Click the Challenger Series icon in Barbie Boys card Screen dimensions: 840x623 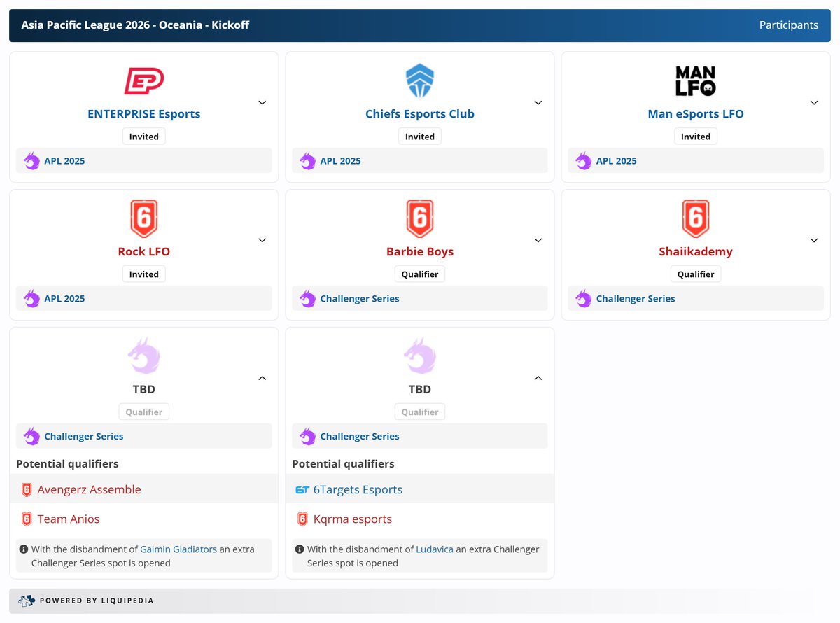(x=307, y=299)
